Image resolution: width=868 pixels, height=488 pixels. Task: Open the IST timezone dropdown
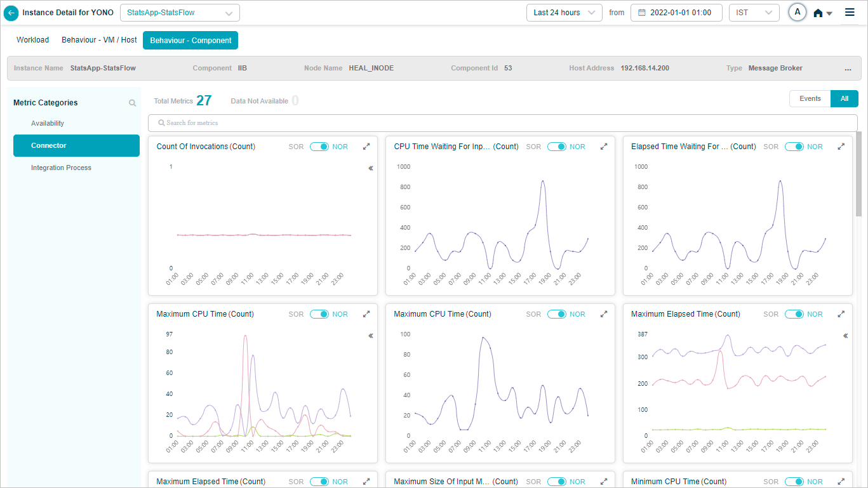(x=754, y=13)
